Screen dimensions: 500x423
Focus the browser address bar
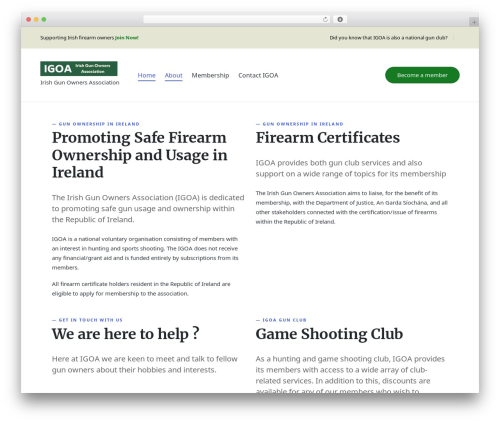click(x=236, y=20)
